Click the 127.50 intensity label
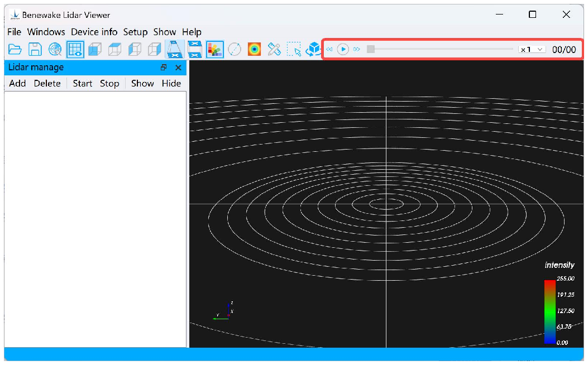The height and width of the screenshot is (365, 588). click(566, 311)
